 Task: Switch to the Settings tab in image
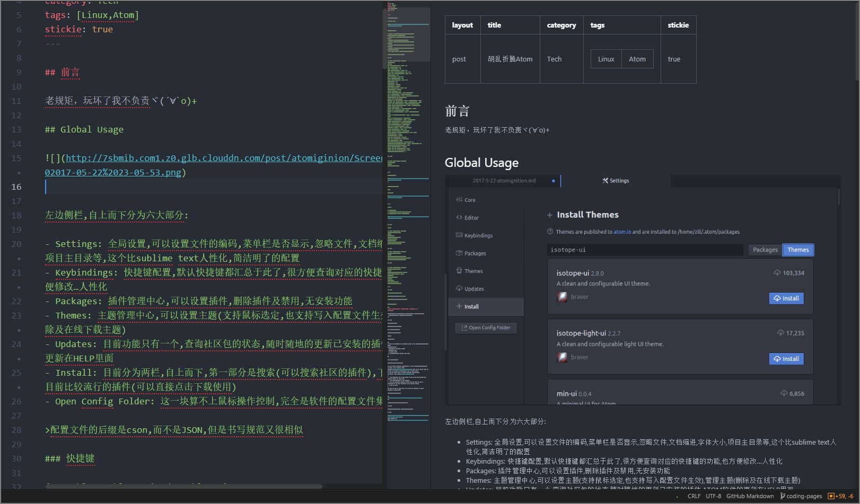click(x=616, y=181)
